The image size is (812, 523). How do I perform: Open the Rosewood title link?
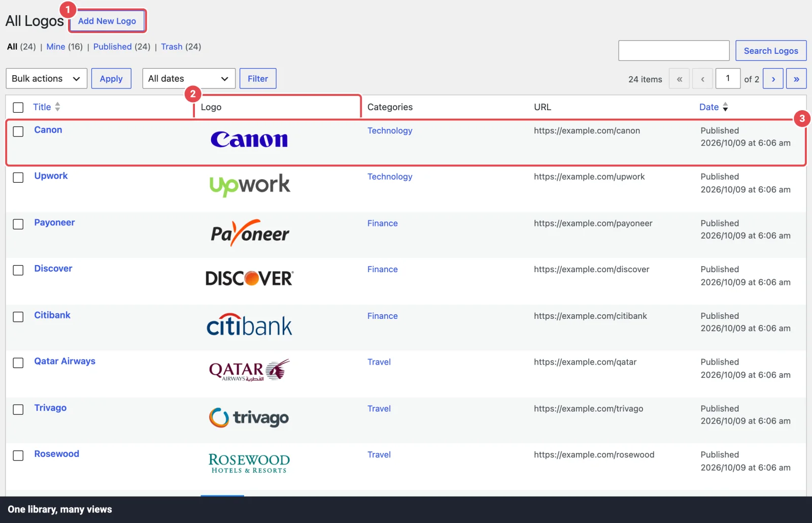tap(57, 454)
